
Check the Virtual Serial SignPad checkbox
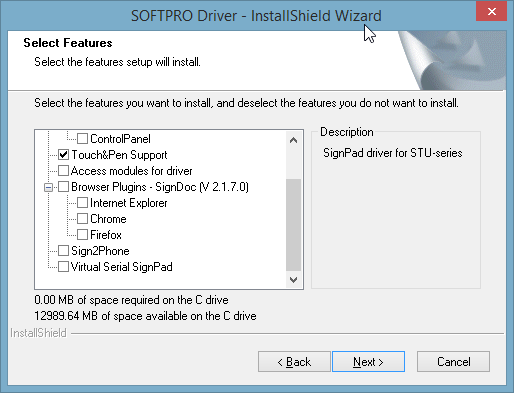pos(63,267)
